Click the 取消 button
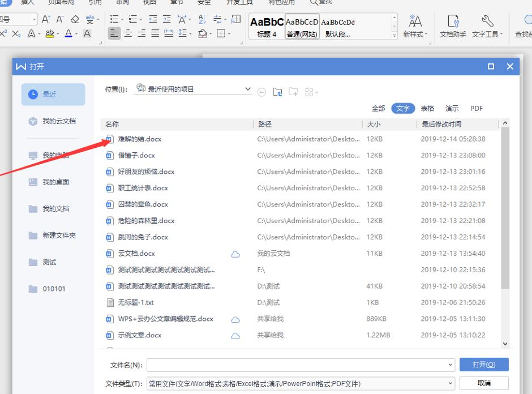Screen dimensions: 532x394 pos(484,383)
